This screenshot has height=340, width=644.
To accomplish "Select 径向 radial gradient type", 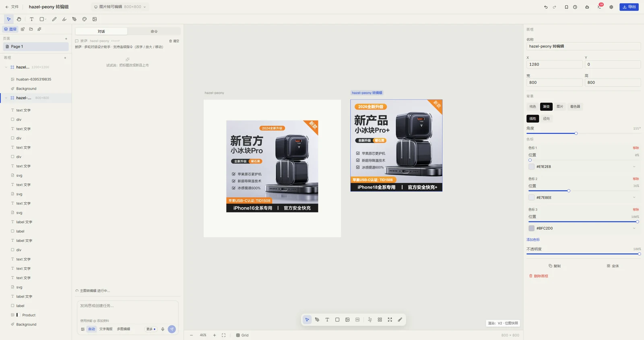I will (x=546, y=118).
